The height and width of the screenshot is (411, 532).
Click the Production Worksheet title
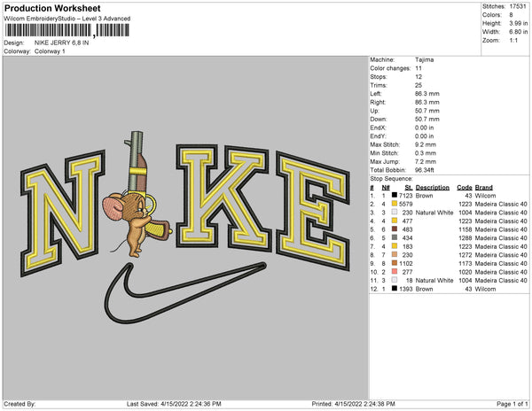52,9
